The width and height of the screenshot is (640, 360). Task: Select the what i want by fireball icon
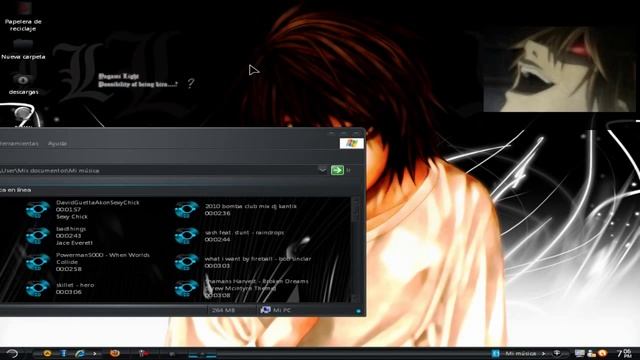187,262
